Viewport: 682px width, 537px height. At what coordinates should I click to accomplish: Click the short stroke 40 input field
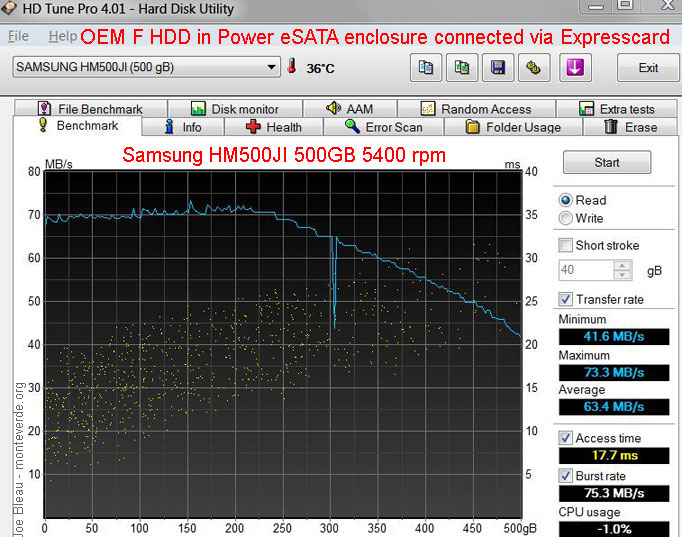click(x=586, y=270)
